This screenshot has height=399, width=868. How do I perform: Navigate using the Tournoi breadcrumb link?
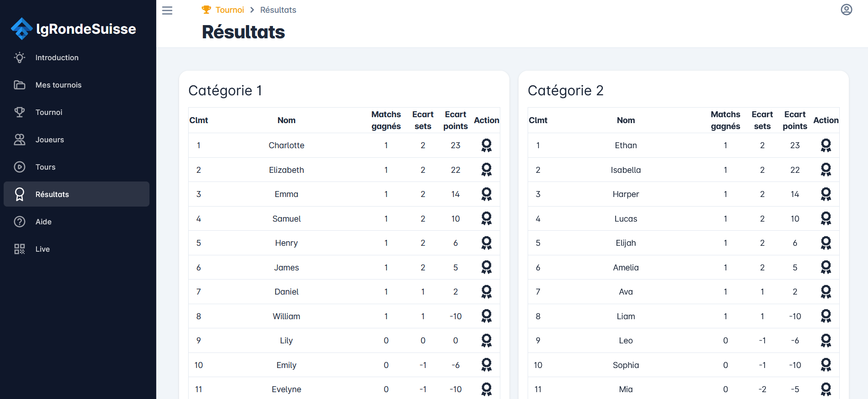pyautogui.click(x=229, y=10)
